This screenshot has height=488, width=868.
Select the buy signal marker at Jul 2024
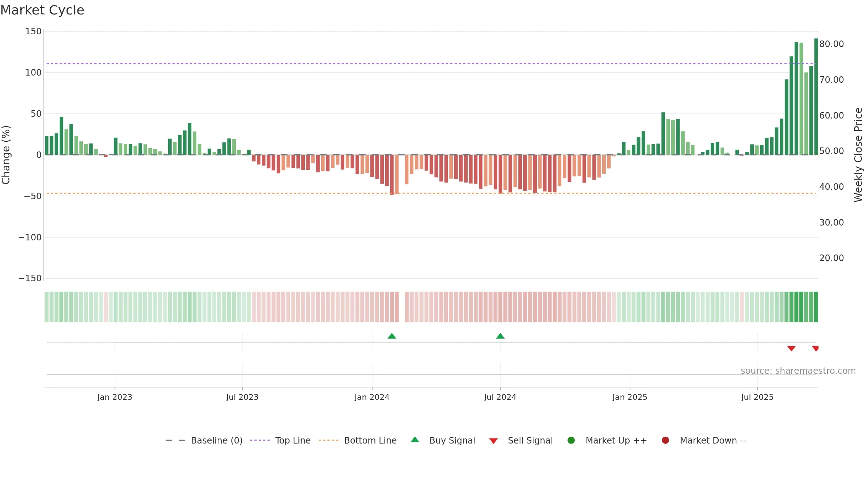[500, 336]
